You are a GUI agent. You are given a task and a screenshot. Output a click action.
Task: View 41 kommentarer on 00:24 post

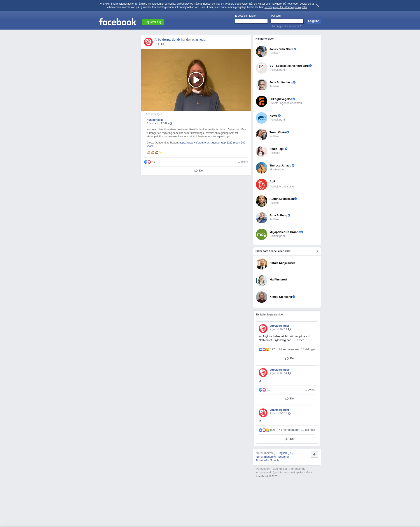pos(289,430)
